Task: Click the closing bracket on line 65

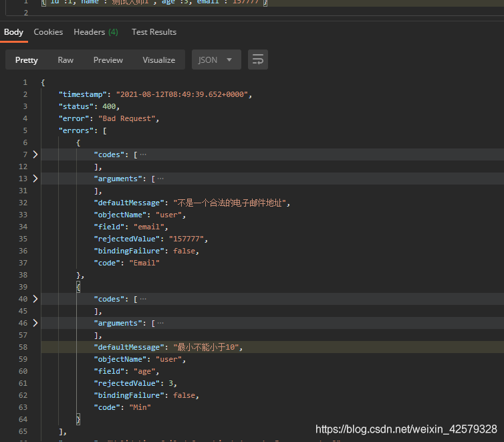Action: 61,432
